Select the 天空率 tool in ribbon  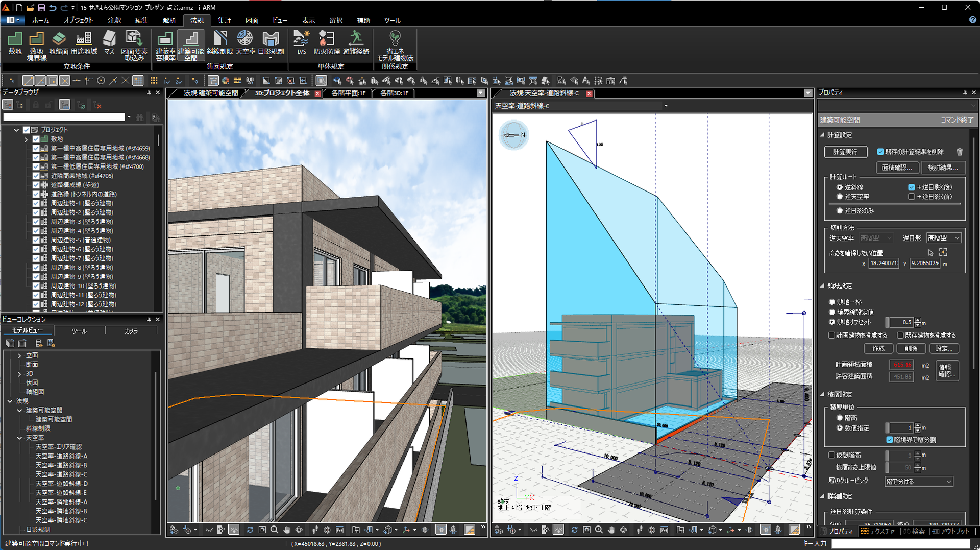(246, 43)
